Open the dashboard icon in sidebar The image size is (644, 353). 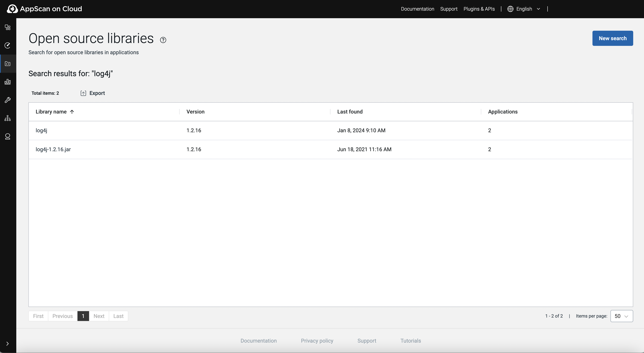[8, 27]
